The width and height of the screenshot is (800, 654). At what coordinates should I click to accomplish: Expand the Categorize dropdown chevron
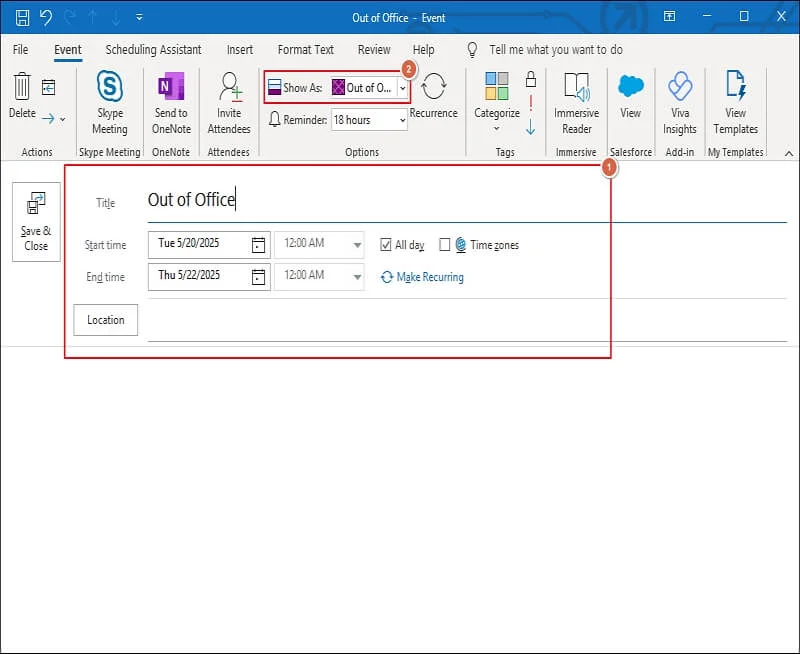pos(496,129)
